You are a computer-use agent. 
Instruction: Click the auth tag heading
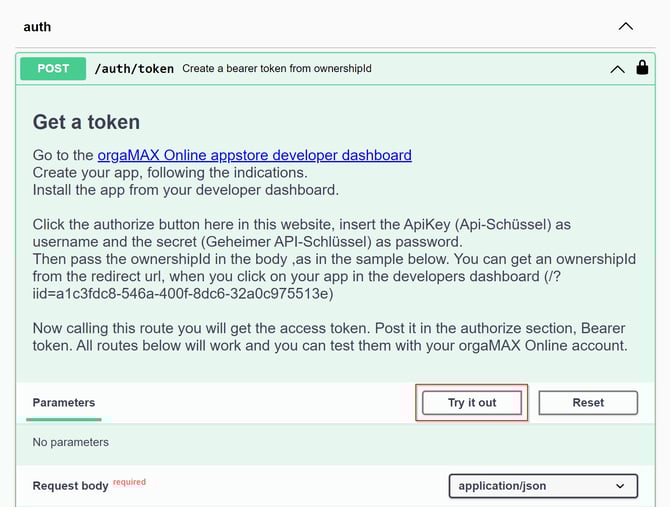click(37, 27)
